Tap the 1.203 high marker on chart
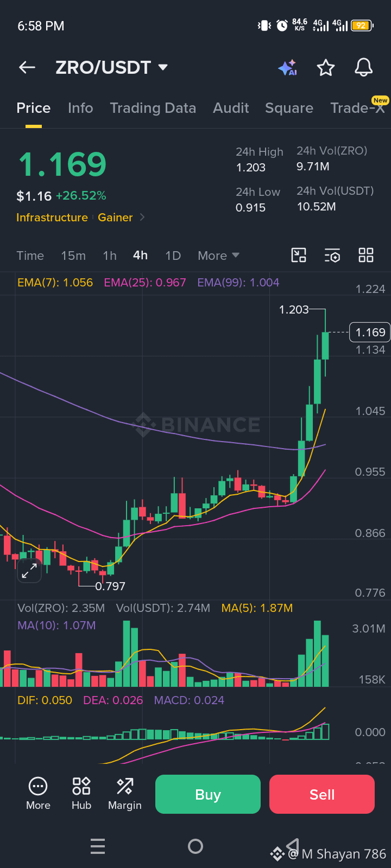 (294, 309)
